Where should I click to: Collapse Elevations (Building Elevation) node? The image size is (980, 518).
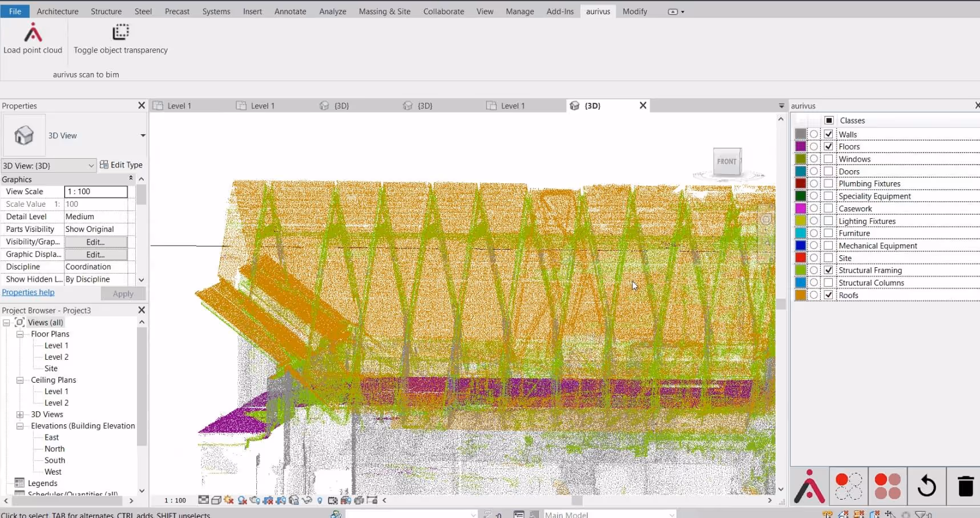[x=20, y=426]
